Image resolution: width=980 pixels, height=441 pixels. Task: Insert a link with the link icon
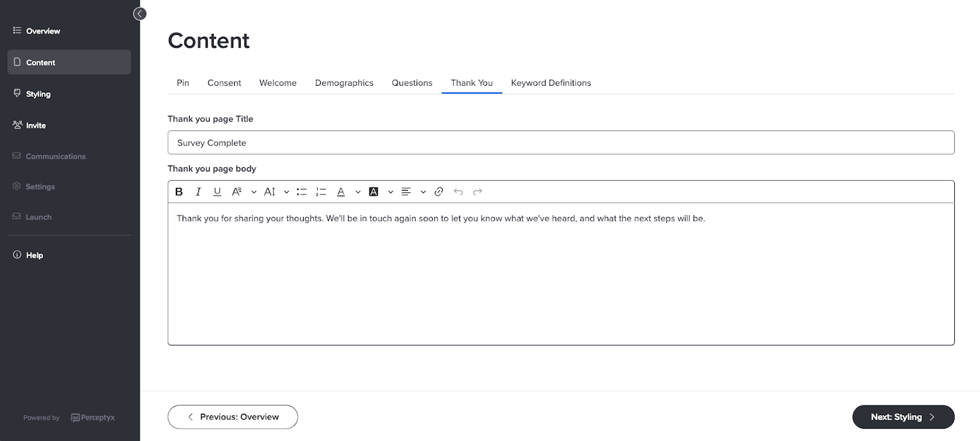[x=439, y=192]
